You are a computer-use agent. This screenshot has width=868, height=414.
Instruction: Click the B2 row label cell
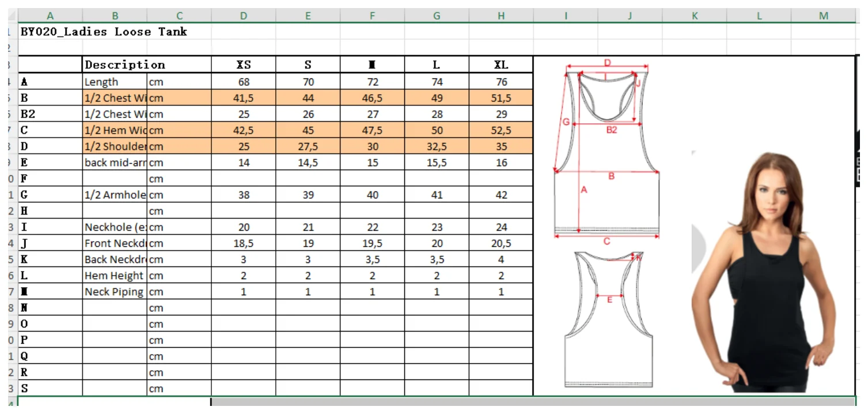(x=50, y=114)
